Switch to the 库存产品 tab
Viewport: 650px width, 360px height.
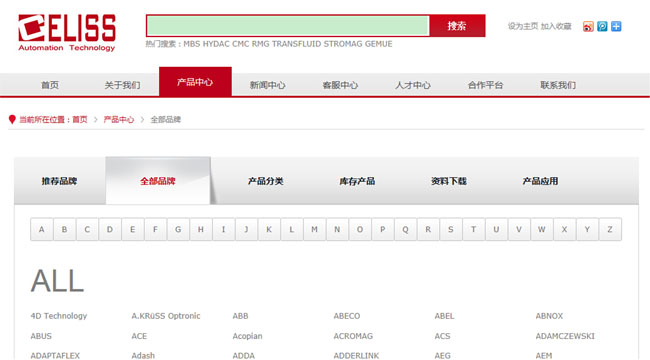[357, 181]
